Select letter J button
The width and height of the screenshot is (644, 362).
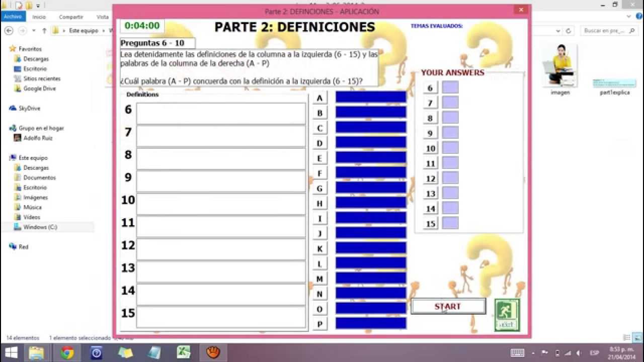[x=319, y=233]
